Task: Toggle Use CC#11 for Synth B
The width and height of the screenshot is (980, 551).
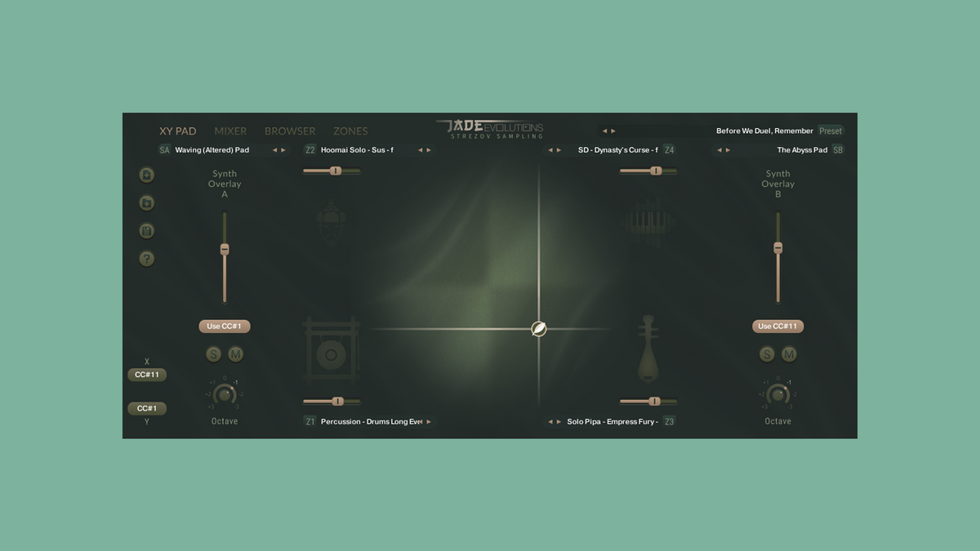Action: pyautogui.click(x=778, y=327)
